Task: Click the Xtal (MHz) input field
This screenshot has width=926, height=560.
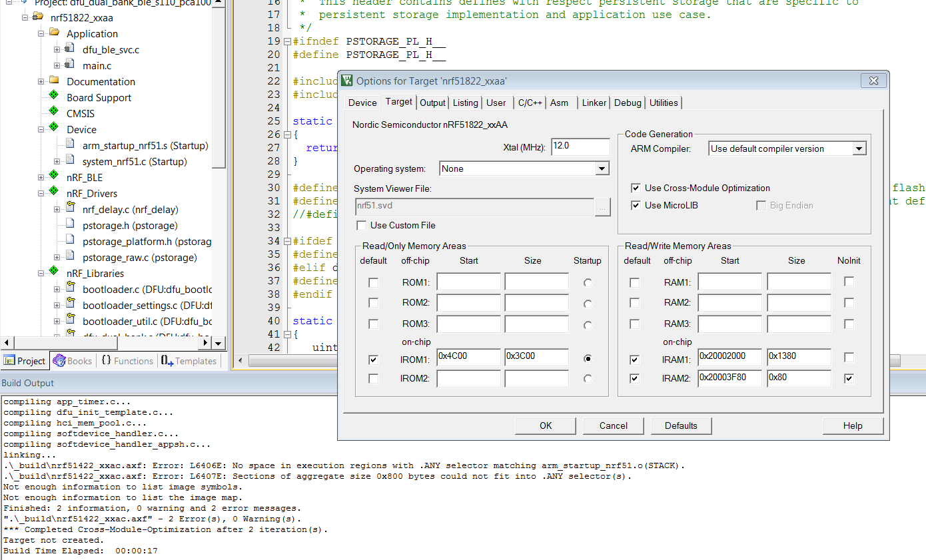Action: (580, 146)
